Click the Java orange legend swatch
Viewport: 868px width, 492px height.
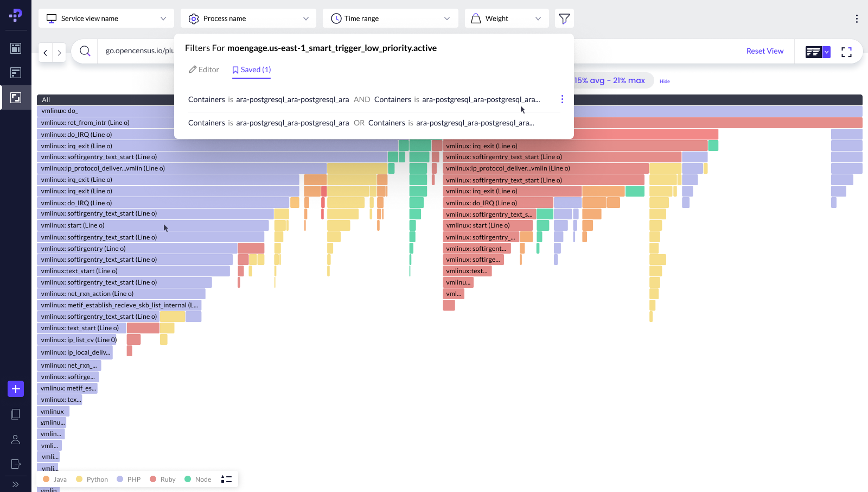coord(46,479)
